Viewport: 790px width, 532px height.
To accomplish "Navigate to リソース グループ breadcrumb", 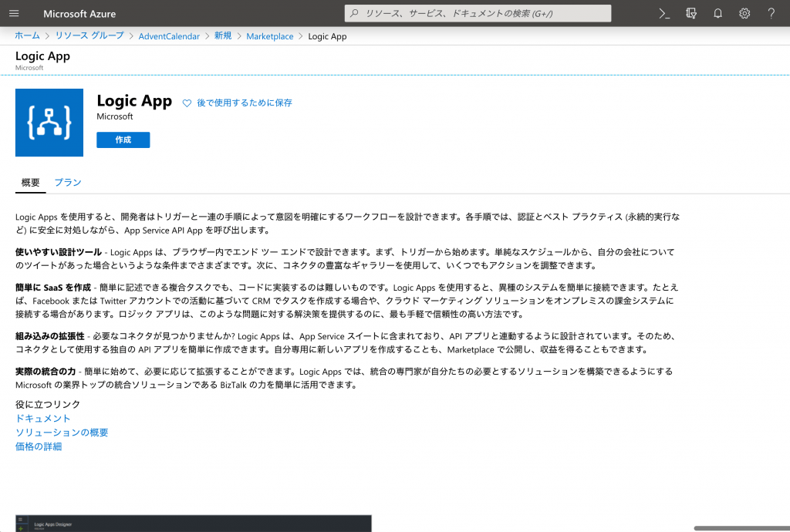I will [x=89, y=35].
